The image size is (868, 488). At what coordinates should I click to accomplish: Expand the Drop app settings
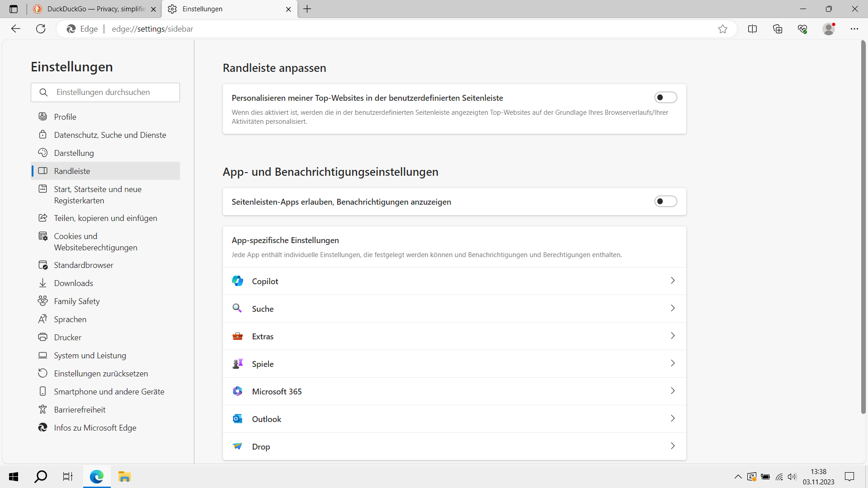672,446
